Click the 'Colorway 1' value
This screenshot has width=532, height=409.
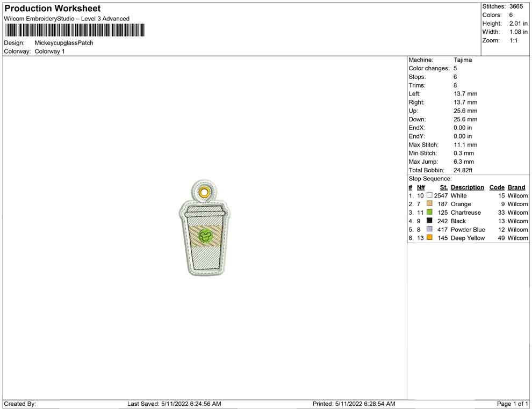tap(49, 52)
